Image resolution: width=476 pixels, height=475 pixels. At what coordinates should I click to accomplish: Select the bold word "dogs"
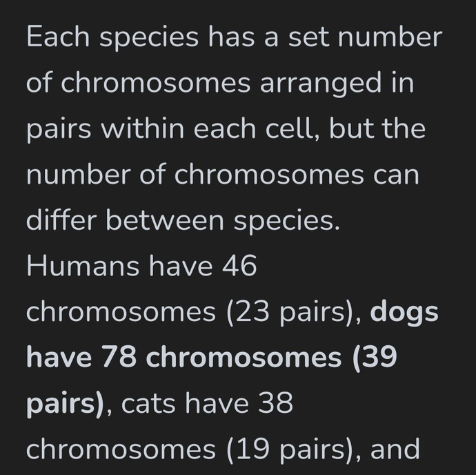point(404,313)
